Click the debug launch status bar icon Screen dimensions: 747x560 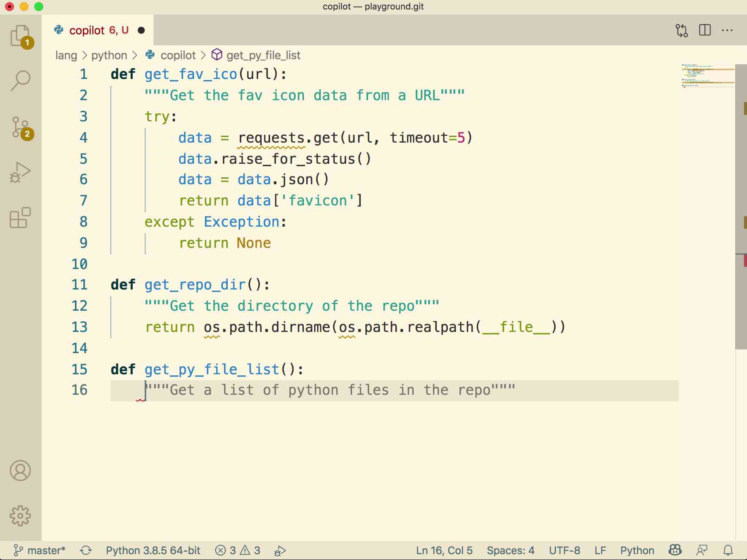pyautogui.click(x=280, y=550)
